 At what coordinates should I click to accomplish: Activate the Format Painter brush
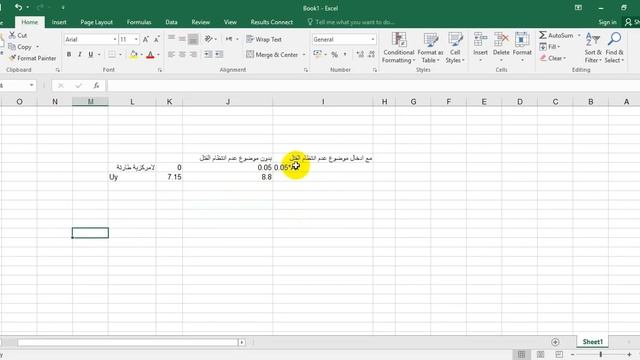coord(33,58)
